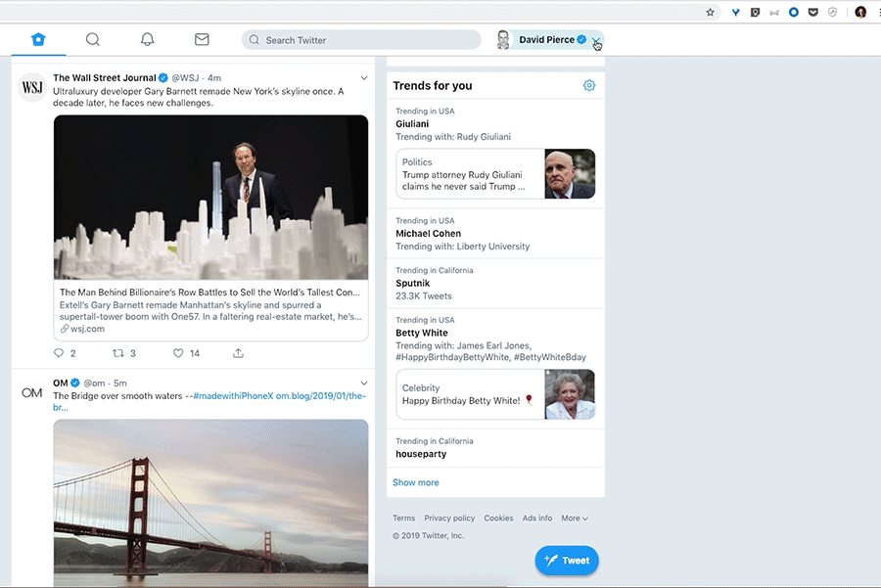Bookmark page with browser star icon

(711, 12)
